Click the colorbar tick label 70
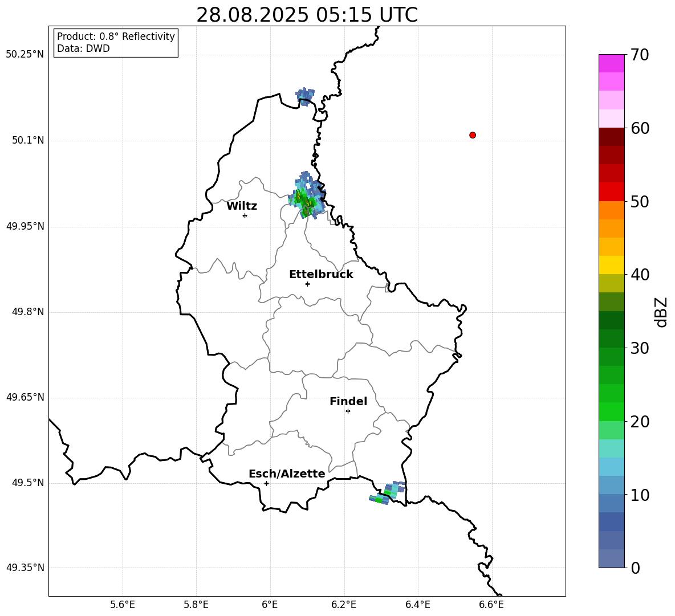 (x=639, y=55)
